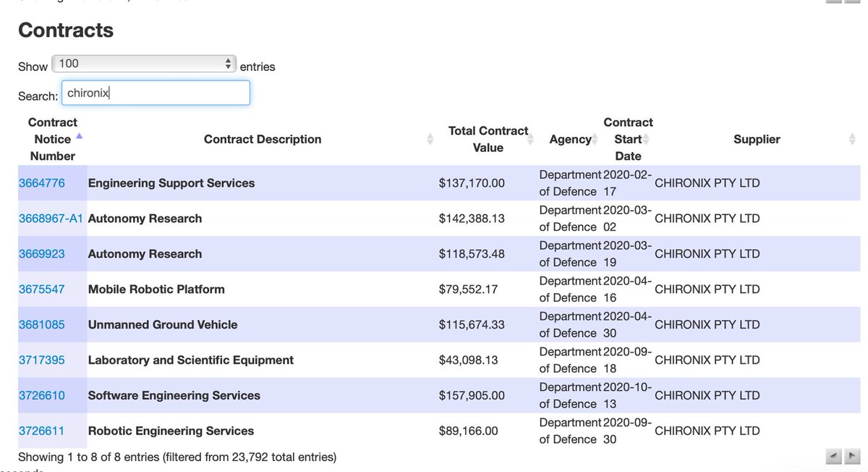Click the $137,170.00 contract value
Viewport: 868px width, 472px height.
(472, 183)
